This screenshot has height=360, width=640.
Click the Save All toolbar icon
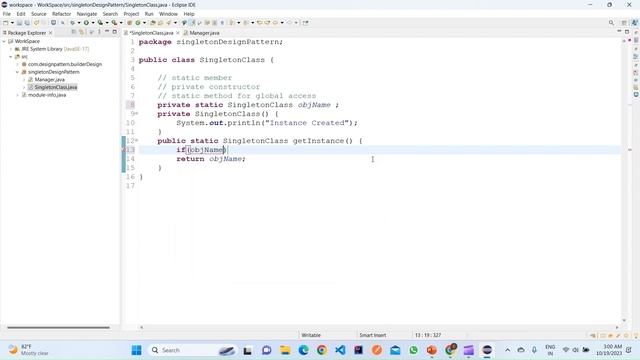[27, 23]
